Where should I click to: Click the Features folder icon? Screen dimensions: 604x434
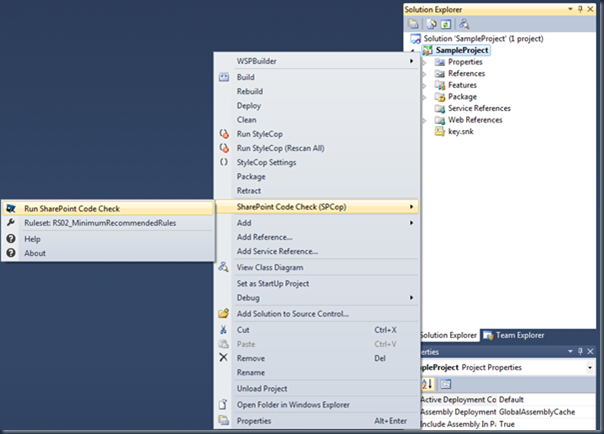(440, 85)
